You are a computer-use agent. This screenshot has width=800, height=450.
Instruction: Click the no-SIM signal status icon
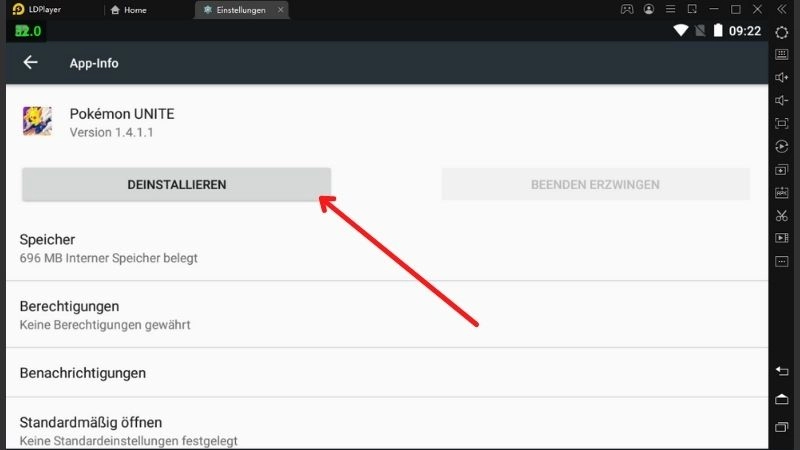point(700,31)
